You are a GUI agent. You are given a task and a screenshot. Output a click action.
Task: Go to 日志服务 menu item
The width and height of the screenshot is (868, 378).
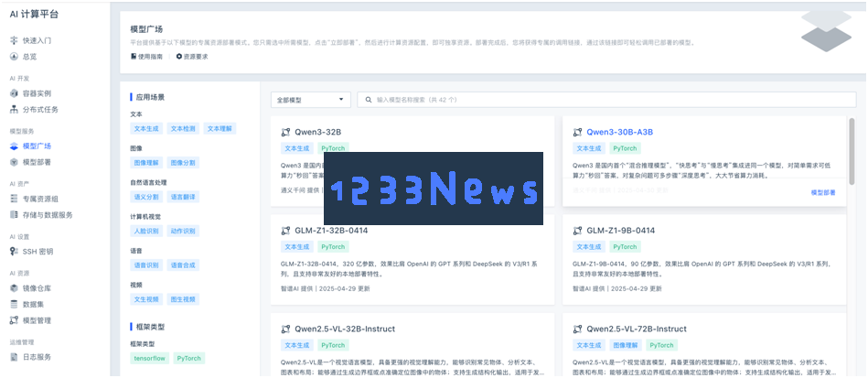38,357
